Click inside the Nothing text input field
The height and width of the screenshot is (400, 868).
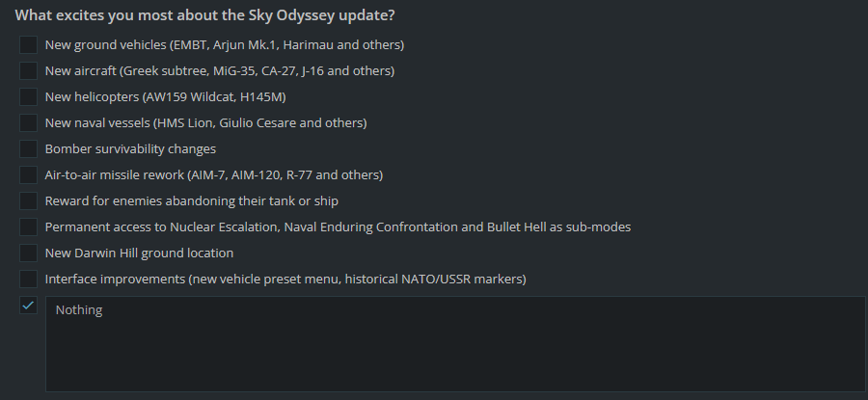(x=455, y=343)
